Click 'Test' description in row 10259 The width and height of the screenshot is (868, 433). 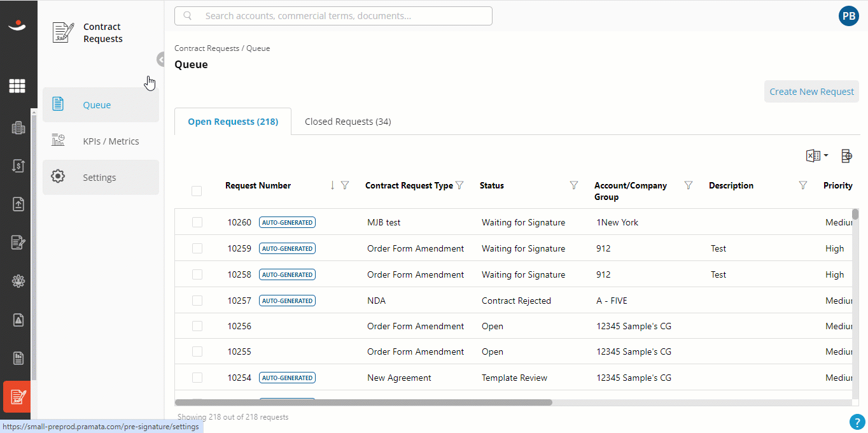(x=718, y=248)
